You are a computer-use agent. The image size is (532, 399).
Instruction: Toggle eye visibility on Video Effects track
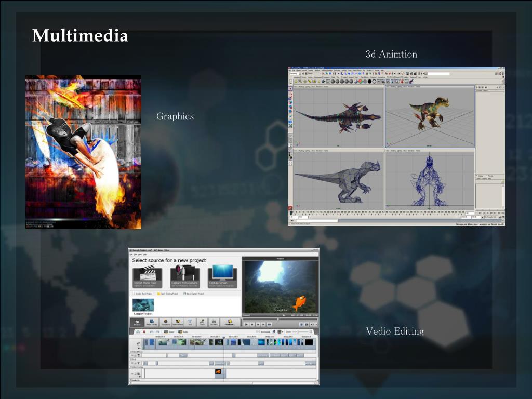132,355
